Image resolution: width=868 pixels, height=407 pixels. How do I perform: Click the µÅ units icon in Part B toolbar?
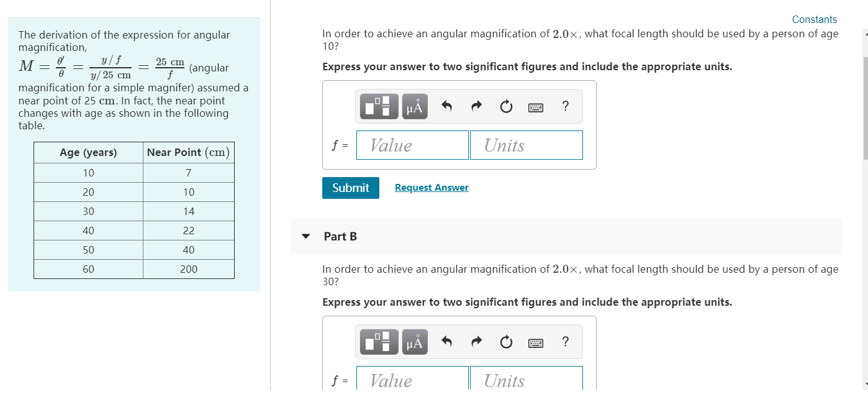click(x=414, y=341)
